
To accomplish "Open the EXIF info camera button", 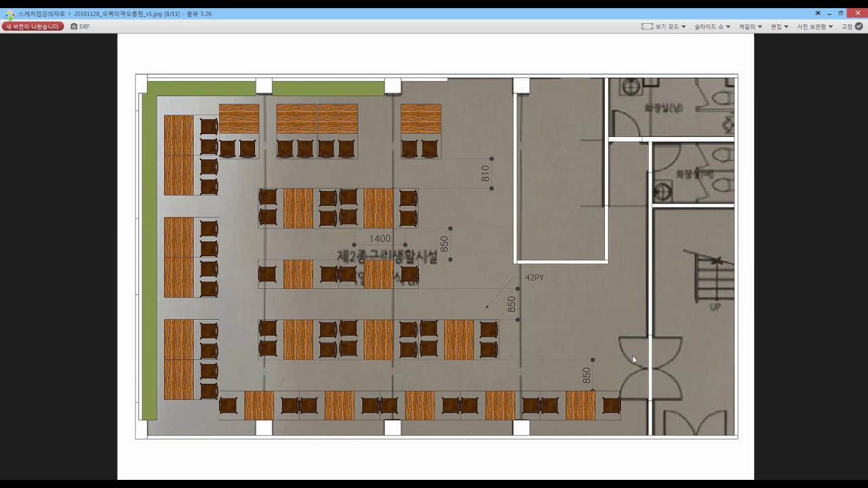I will tap(80, 26).
